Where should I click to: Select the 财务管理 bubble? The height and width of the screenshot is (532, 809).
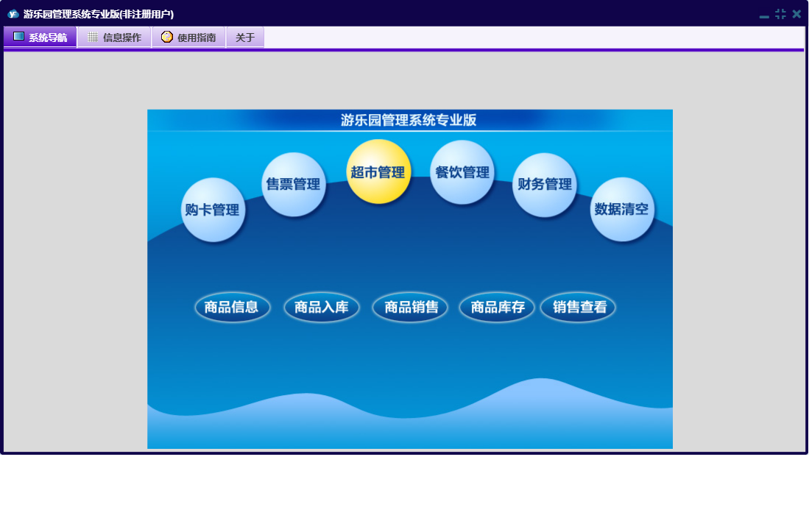pyautogui.click(x=544, y=185)
